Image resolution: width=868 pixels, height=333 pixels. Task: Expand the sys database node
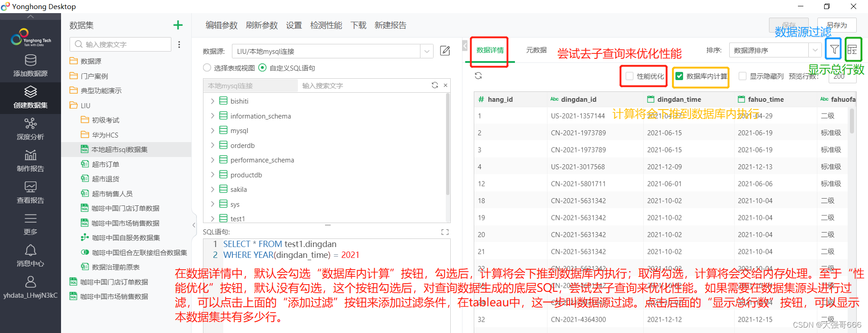tap(212, 204)
